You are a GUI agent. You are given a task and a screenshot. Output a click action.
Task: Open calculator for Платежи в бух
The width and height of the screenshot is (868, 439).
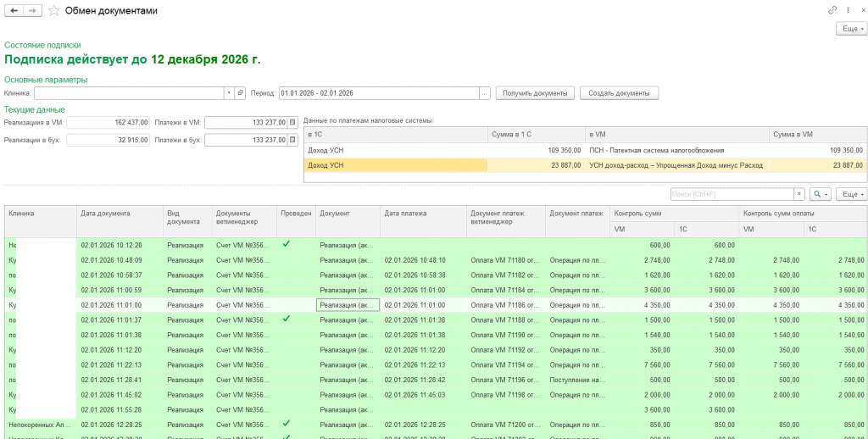tap(292, 140)
